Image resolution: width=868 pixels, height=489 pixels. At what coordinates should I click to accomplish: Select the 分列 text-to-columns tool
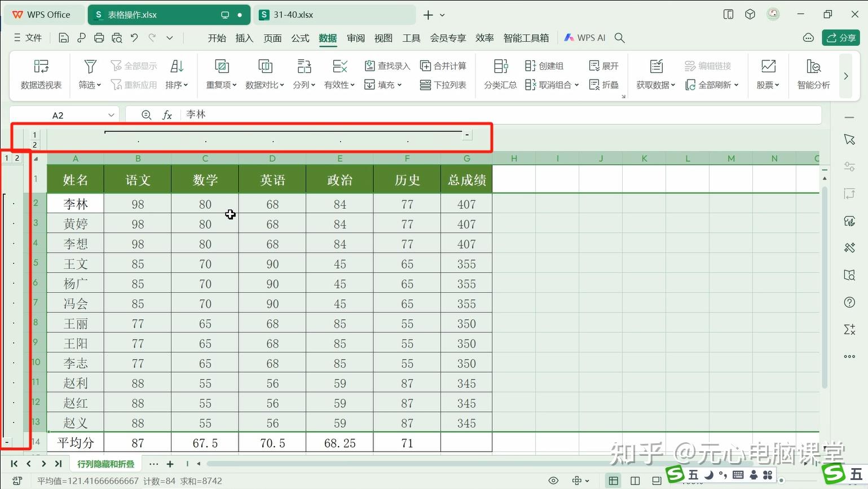(x=304, y=74)
